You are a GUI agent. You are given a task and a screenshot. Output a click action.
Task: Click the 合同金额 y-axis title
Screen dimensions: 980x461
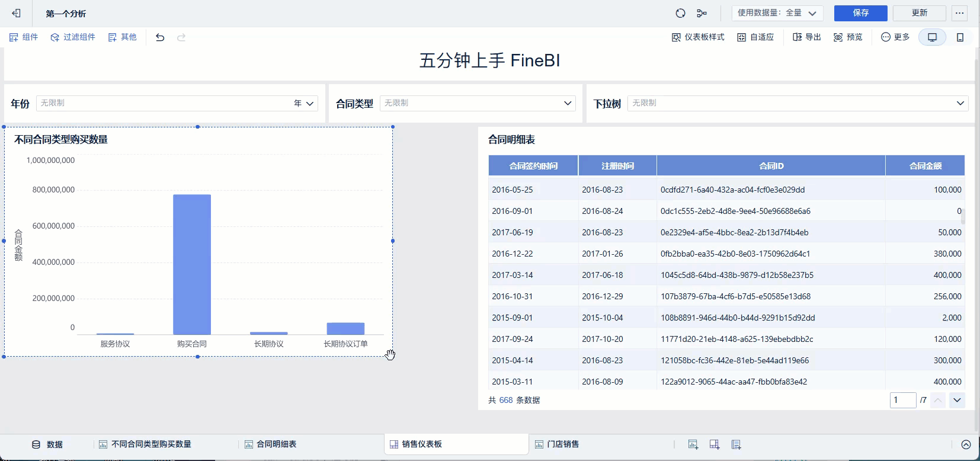(18, 245)
